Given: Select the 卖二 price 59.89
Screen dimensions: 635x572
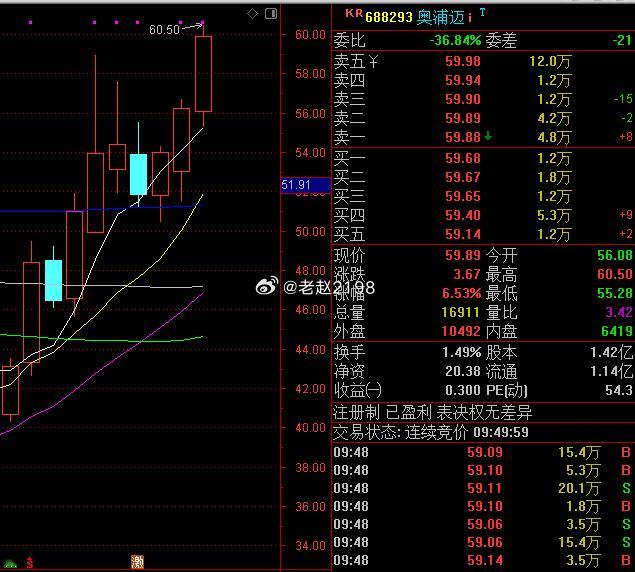Looking at the screenshot, I should [x=462, y=118].
